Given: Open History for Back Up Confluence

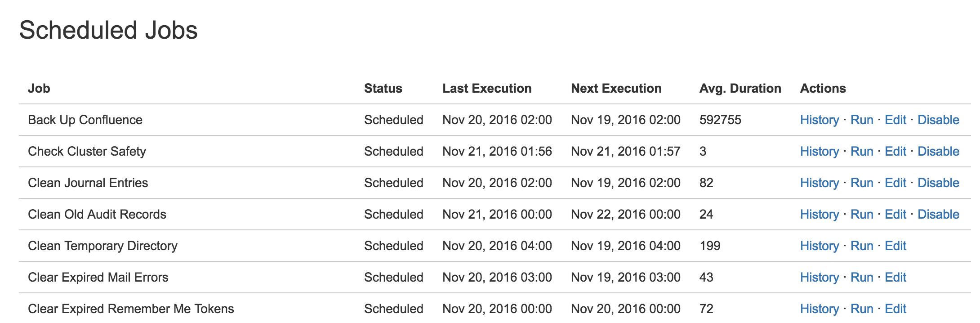Looking at the screenshot, I should pyautogui.click(x=820, y=120).
